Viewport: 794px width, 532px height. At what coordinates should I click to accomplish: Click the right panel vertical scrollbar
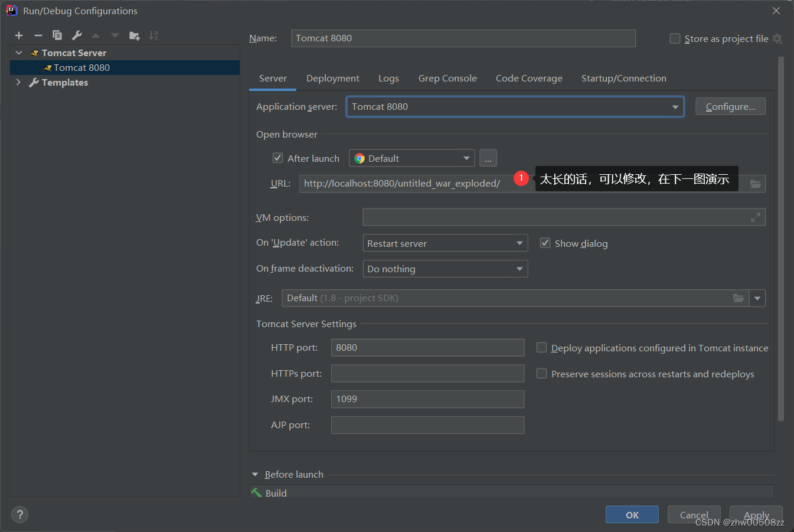tap(781, 239)
